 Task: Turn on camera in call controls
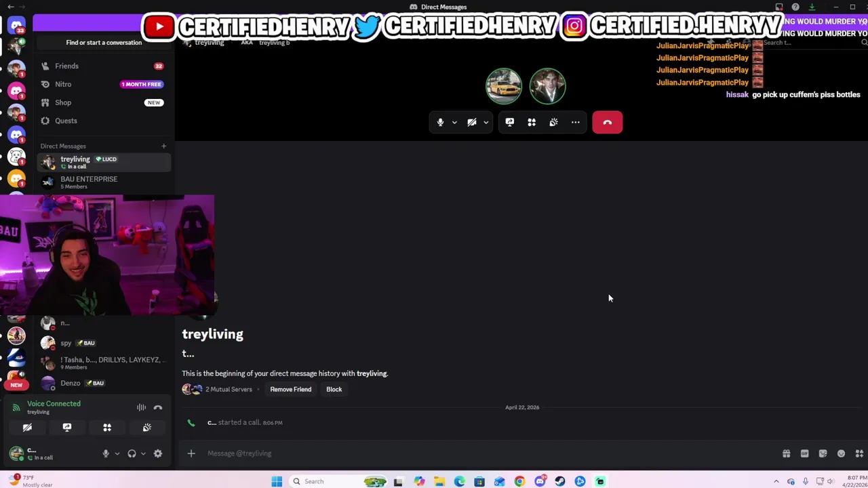click(472, 123)
